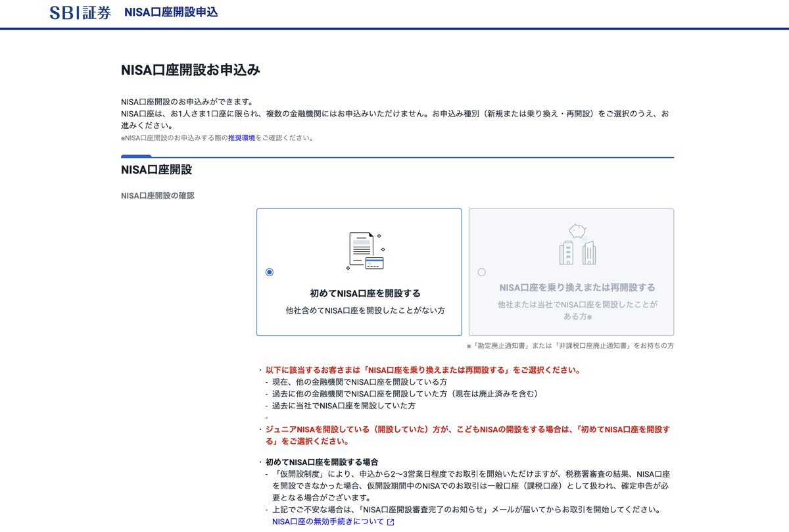Click the 現在、他の金融機関でNISA口座を開設している方 line
Screen dimensions: 789x532
pyautogui.click(x=360, y=381)
